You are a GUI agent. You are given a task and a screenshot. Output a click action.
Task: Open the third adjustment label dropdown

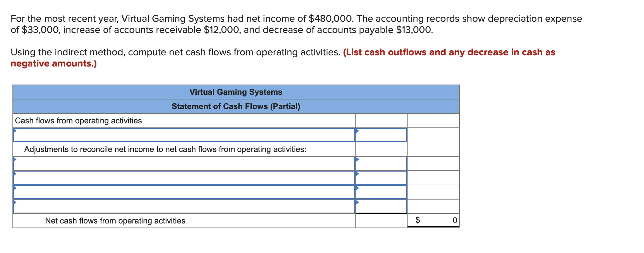184,192
